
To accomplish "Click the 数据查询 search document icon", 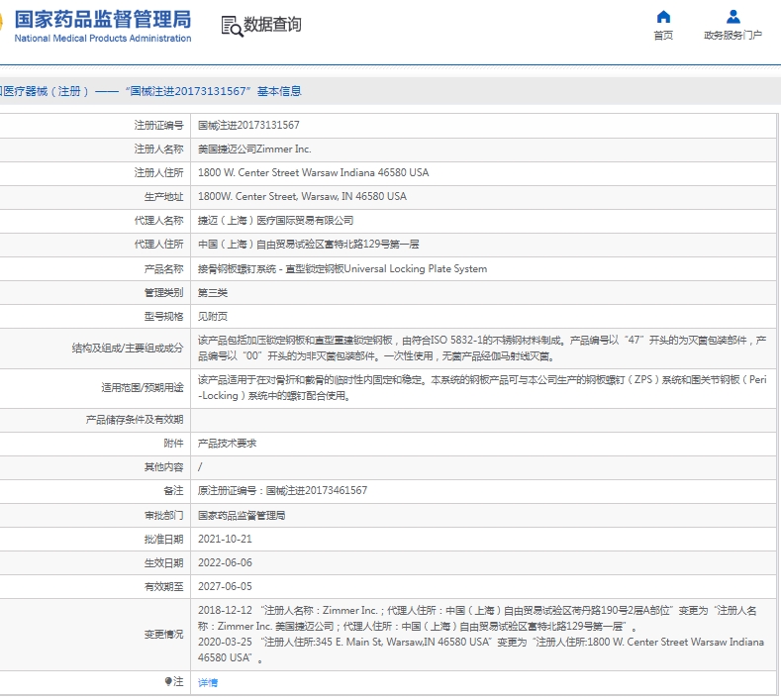I will [x=232, y=26].
